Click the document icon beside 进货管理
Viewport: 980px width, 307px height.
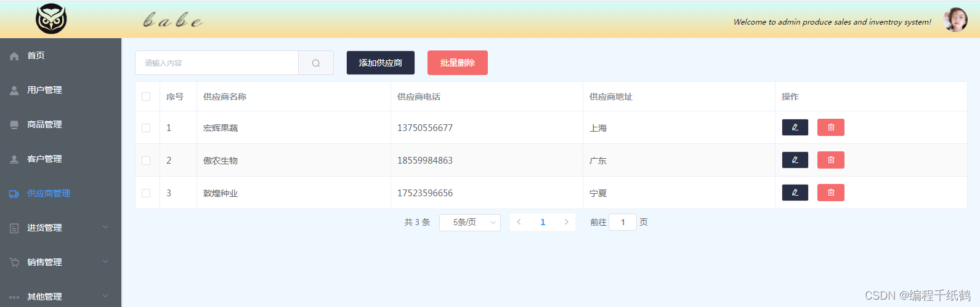tap(14, 228)
